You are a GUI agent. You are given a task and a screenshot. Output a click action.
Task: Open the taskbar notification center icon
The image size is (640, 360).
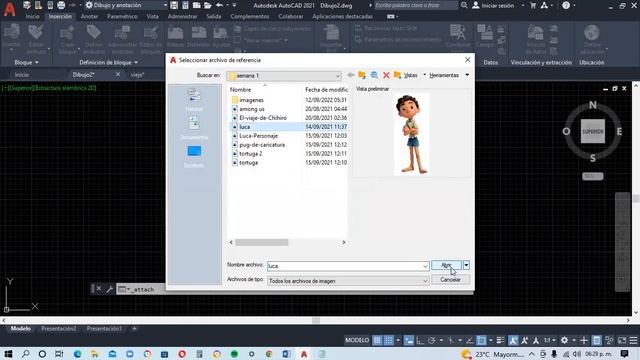click(624, 354)
